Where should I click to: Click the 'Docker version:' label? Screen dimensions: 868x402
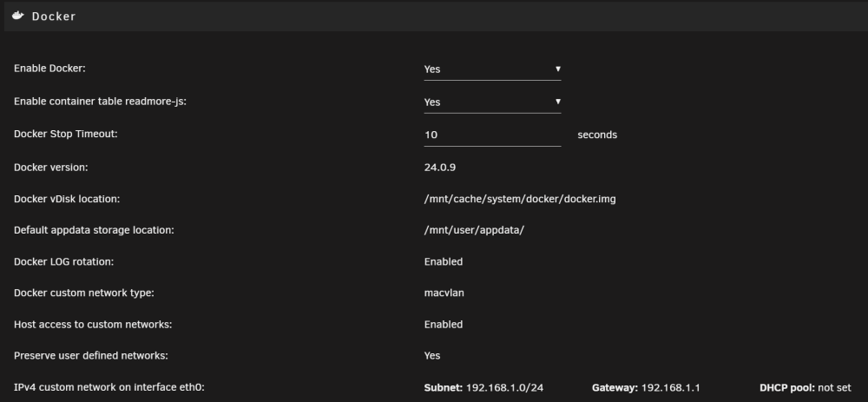(x=51, y=168)
